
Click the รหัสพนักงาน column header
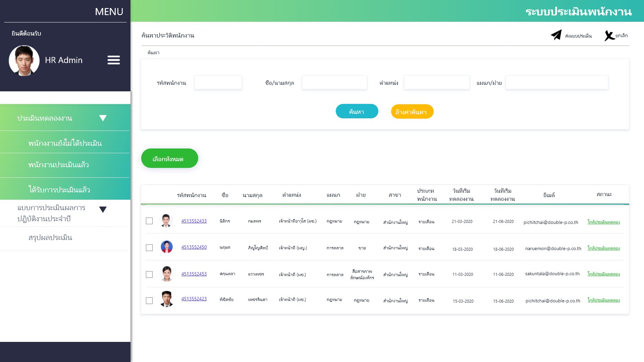pos(192,195)
